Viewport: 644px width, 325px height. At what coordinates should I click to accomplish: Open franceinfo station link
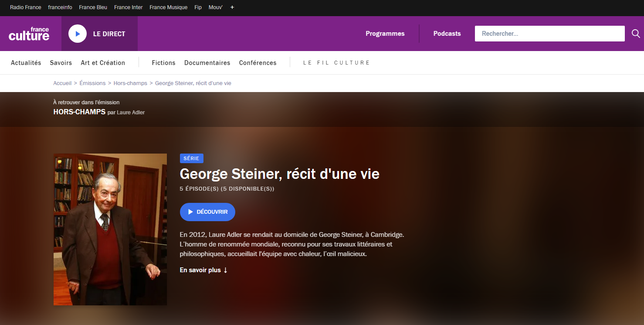point(60,7)
